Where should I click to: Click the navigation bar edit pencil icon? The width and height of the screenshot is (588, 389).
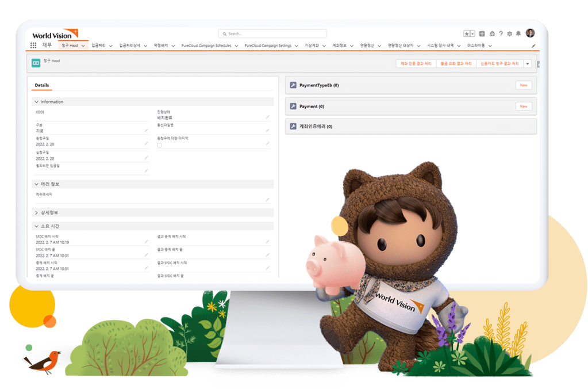pyautogui.click(x=533, y=46)
